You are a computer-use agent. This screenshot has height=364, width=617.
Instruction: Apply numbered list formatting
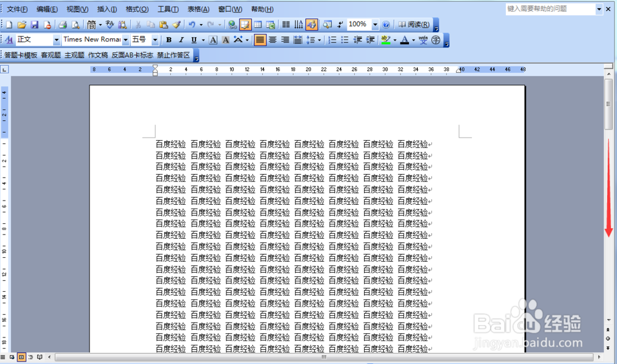(x=332, y=39)
